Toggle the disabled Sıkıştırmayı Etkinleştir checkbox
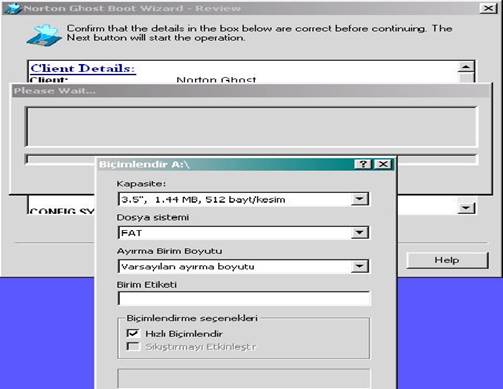This screenshot has width=503, height=389. point(133,346)
